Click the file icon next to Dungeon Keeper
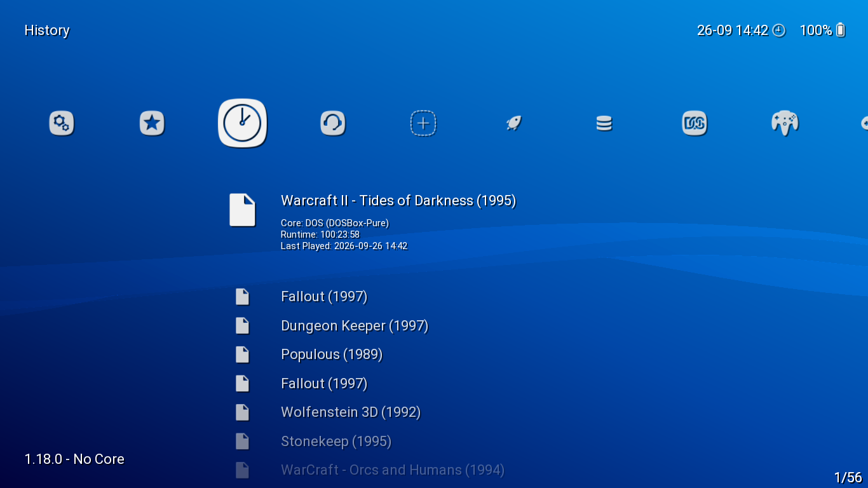868x488 pixels. [x=242, y=326]
